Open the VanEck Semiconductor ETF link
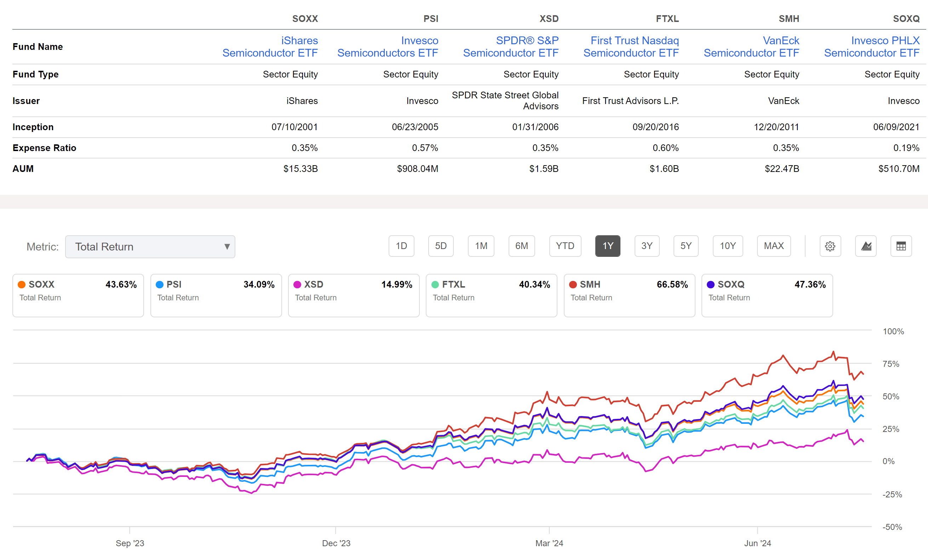 coord(752,47)
